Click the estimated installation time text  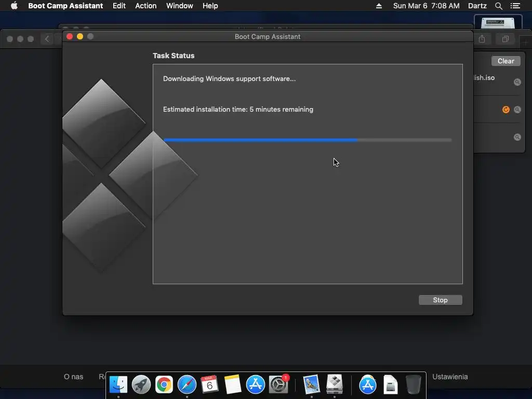click(x=238, y=109)
